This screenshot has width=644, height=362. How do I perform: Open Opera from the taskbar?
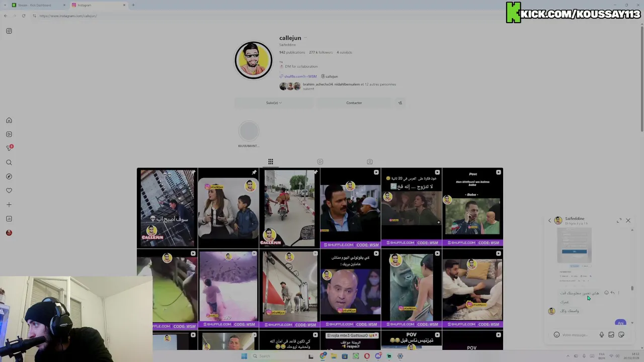coord(367,356)
